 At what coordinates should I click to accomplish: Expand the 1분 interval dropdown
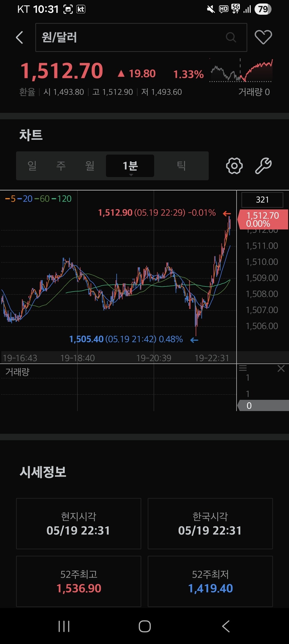coord(130,166)
